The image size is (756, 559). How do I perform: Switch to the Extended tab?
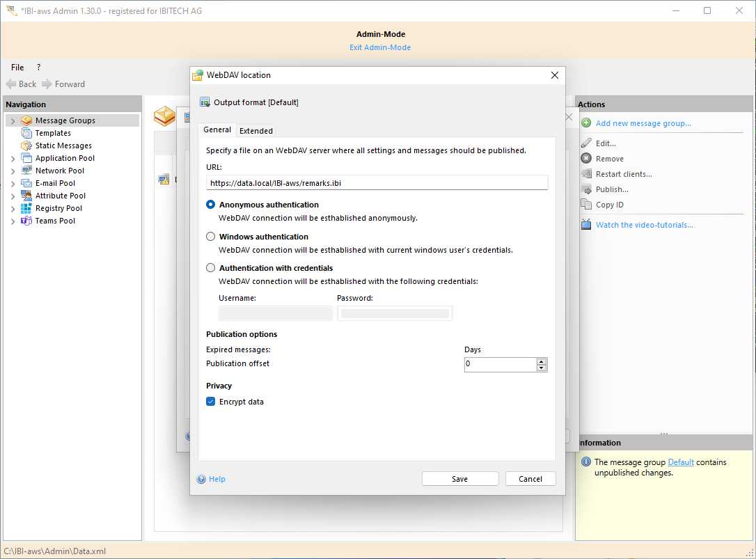click(255, 130)
